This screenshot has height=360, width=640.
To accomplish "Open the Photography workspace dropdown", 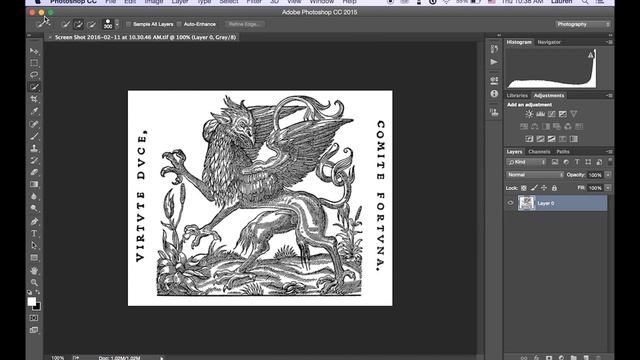I will pyautogui.click(x=583, y=24).
